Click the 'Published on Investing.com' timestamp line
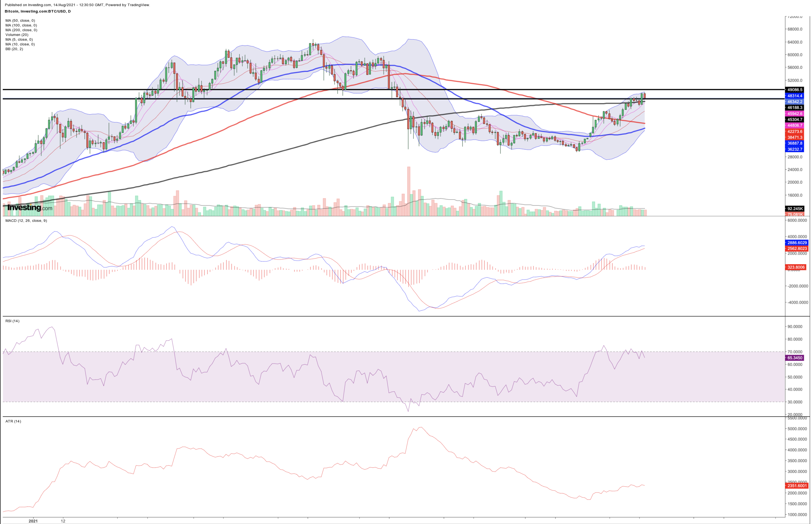812x524 pixels. [x=77, y=5]
